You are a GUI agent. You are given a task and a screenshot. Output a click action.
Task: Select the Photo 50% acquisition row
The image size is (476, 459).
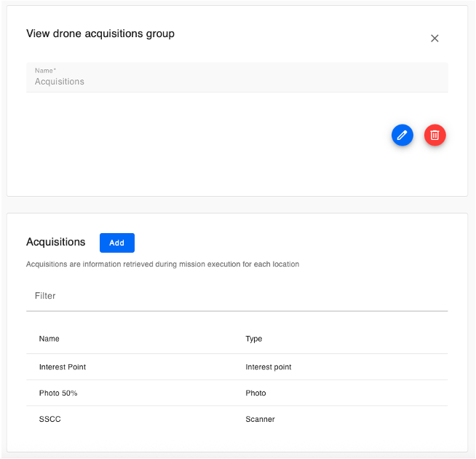click(58, 393)
